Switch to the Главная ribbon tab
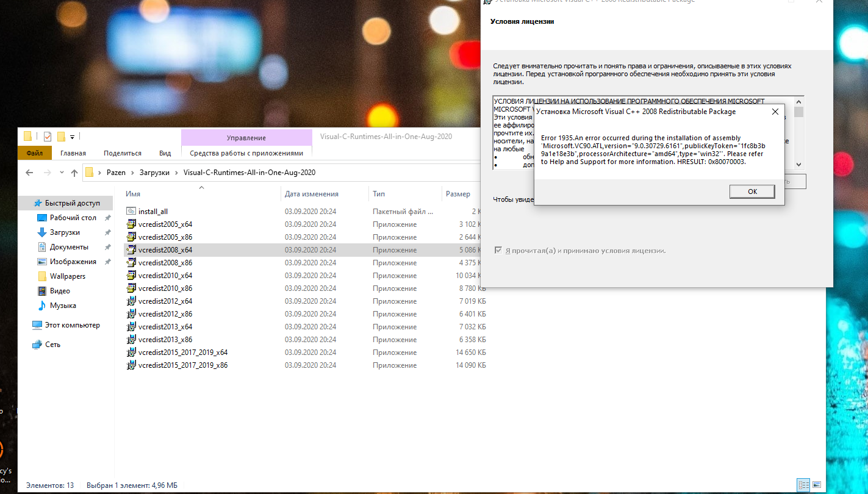This screenshot has width=868, height=494. point(73,153)
